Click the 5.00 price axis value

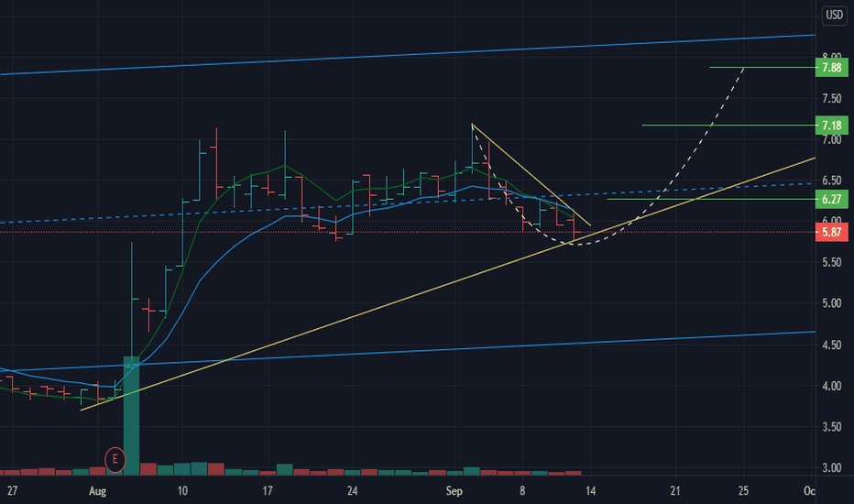point(832,303)
